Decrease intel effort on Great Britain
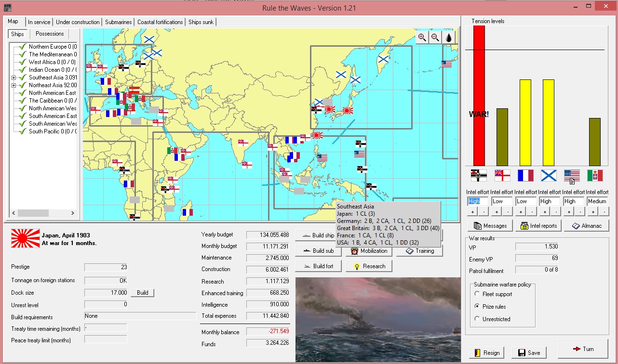618x364 pixels. click(x=508, y=212)
